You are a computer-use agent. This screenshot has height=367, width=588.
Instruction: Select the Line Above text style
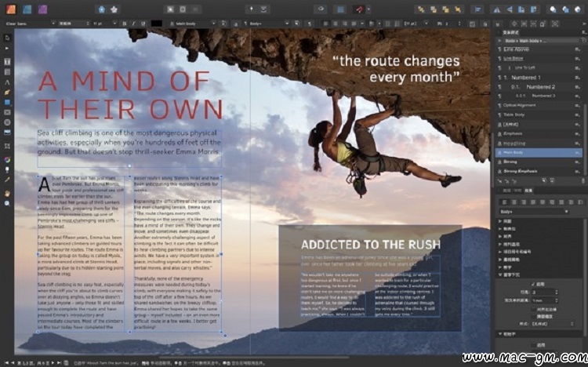click(x=538, y=49)
